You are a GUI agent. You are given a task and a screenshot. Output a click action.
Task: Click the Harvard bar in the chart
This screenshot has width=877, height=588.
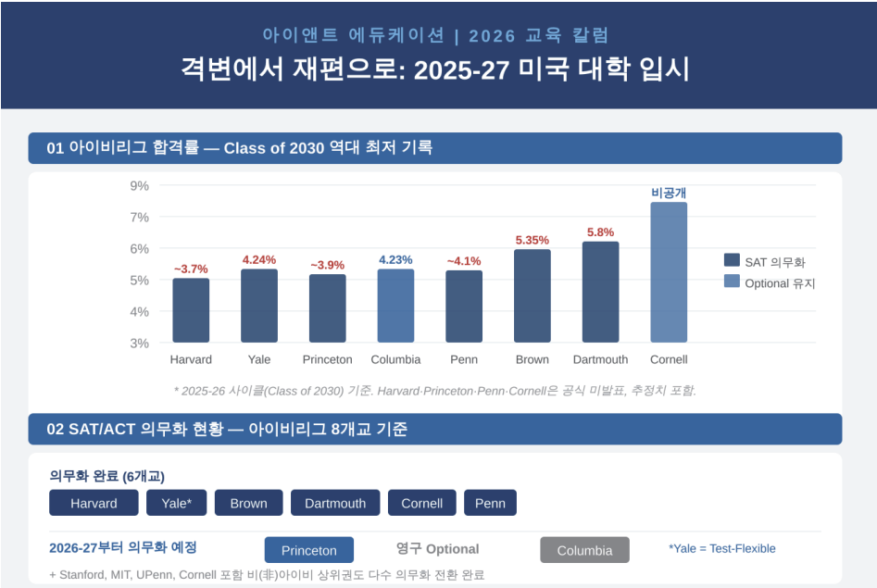pyautogui.click(x=191, y=310)
